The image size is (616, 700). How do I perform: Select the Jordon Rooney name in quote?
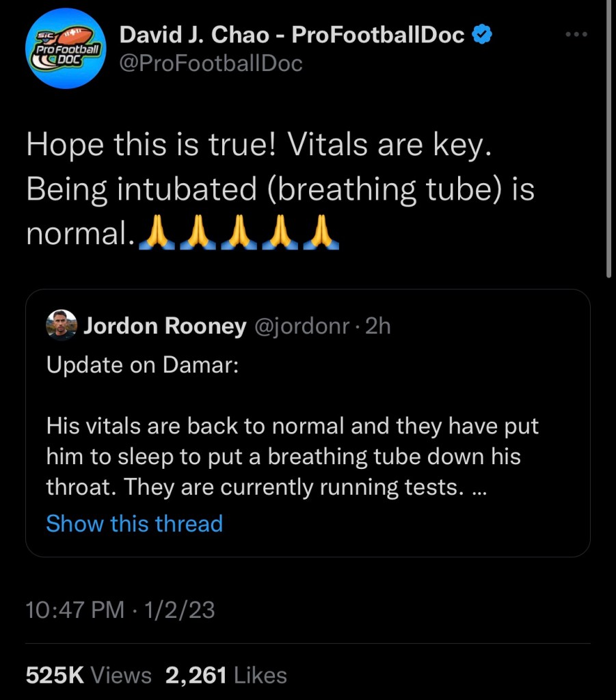[164, 327]
